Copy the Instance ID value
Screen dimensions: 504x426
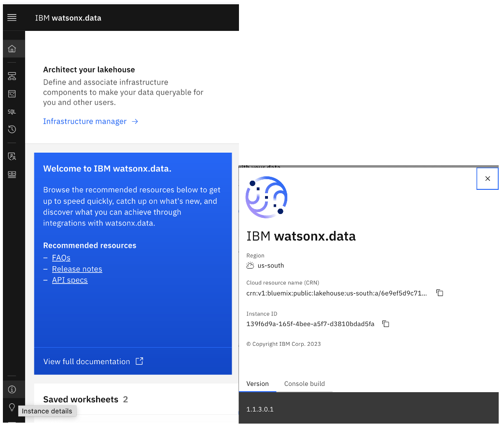385,324
